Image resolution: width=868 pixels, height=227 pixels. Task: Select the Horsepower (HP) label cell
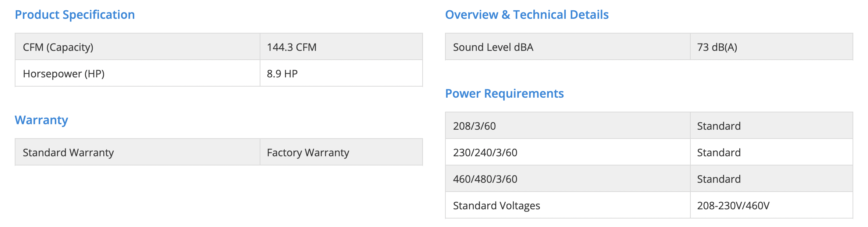[x=64, y=74]
